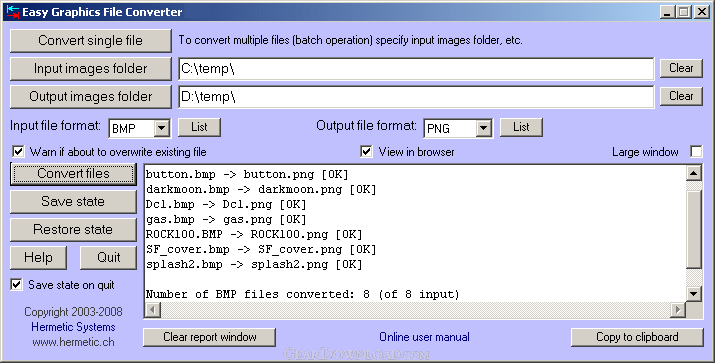This screenshot has height=363, width=715.
Task: Click www.hermetic.ch text
Action: 73,342
